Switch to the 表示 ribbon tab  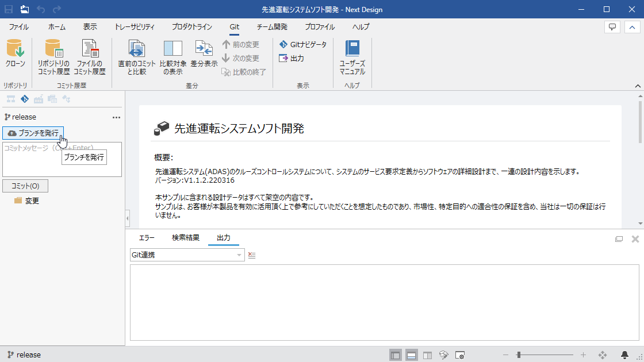[90, 27]
